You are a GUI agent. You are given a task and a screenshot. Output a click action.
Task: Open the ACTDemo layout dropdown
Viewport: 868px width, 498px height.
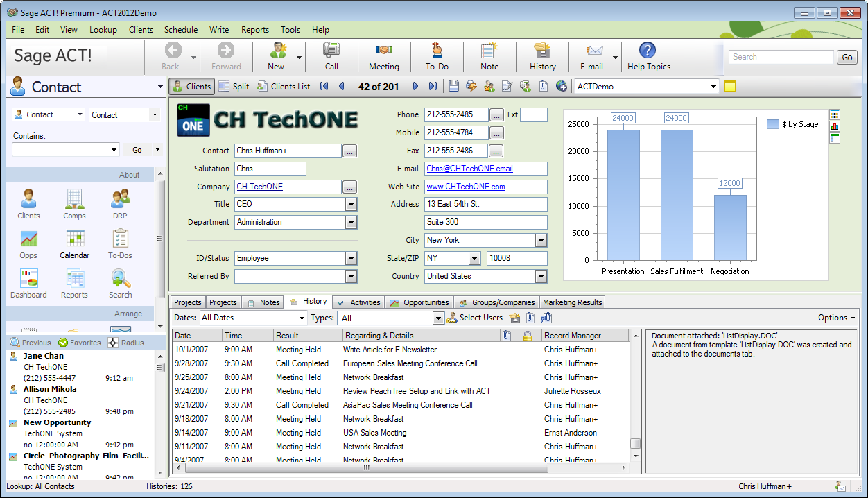point(713,87)
